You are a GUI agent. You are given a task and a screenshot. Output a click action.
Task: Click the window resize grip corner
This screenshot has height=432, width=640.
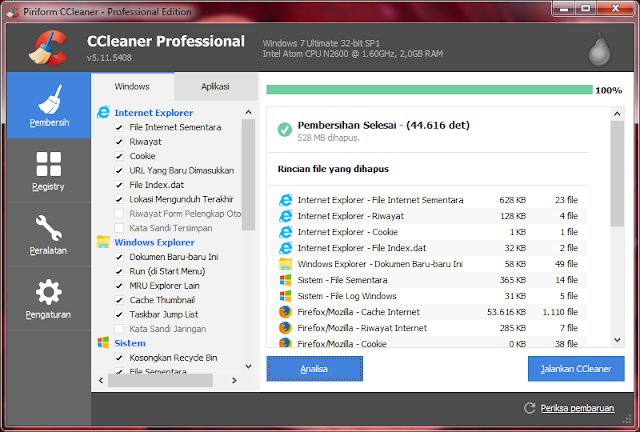pos(627,420)
